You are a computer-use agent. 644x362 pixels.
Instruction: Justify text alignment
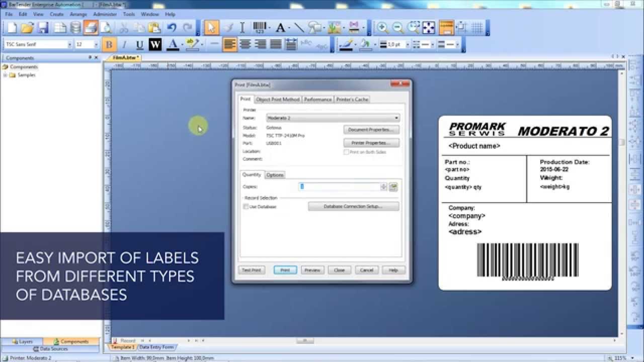click(x=276, y=44)
